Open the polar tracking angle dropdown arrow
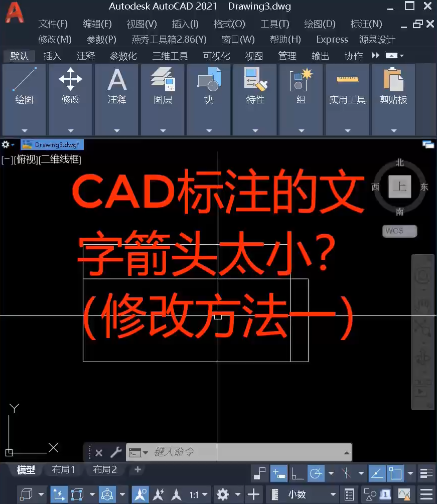The image size is (437, 504). [331, 473]
